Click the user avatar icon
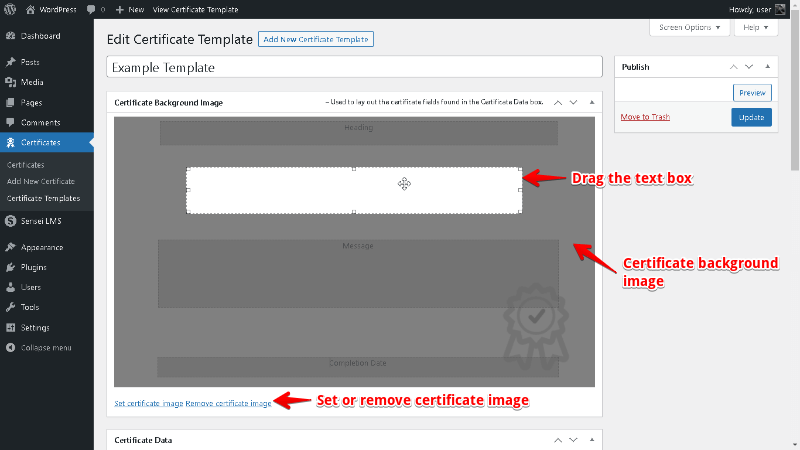This screenshot has height=450, width=800. [780, 9]
